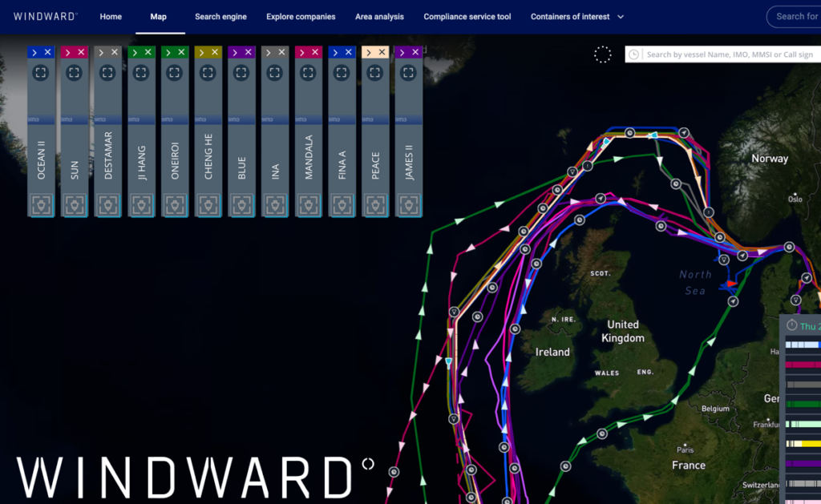Close the MANDALA vessel card
821x504 pixels.
(x=315, y=52)
